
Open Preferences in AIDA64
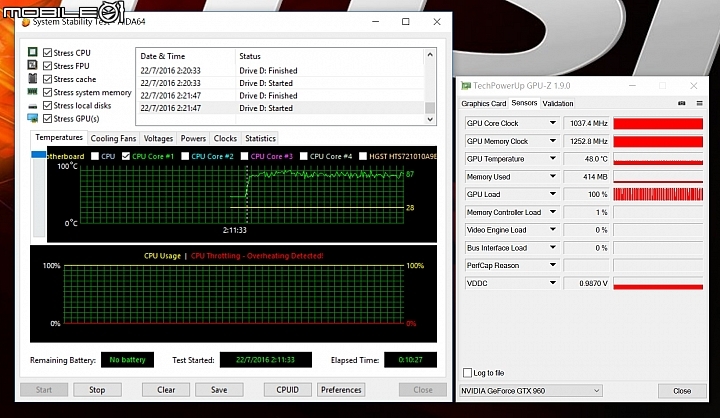(341, 390)
